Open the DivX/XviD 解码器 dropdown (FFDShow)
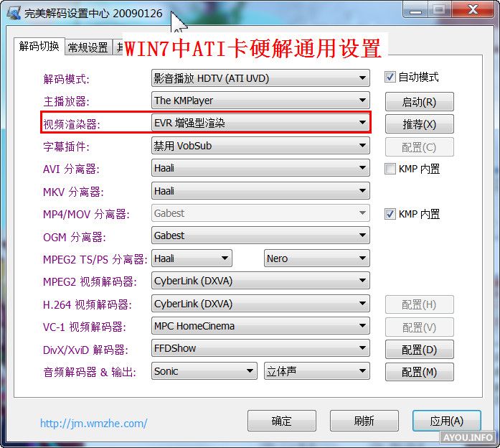Viewport: 500px width, 448px height. [x=260, y=348]
